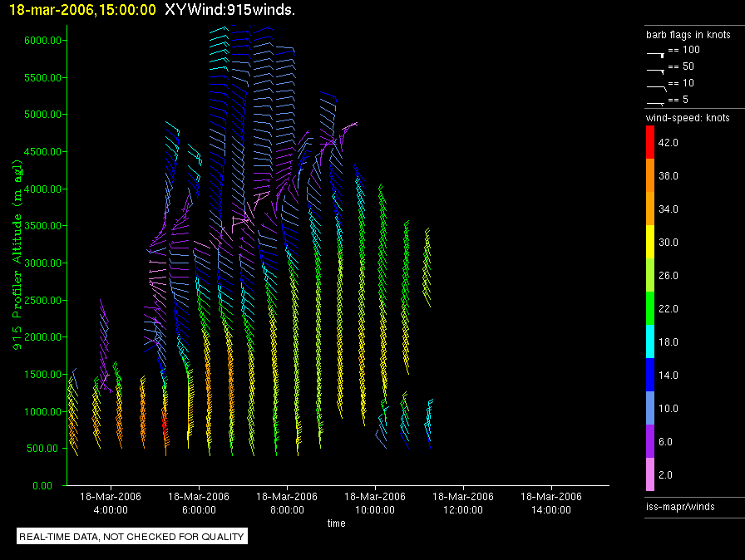Select the 10-knot barb legend symbol
This screenshot has height=560, width=745.
click(x=655, y=86)
